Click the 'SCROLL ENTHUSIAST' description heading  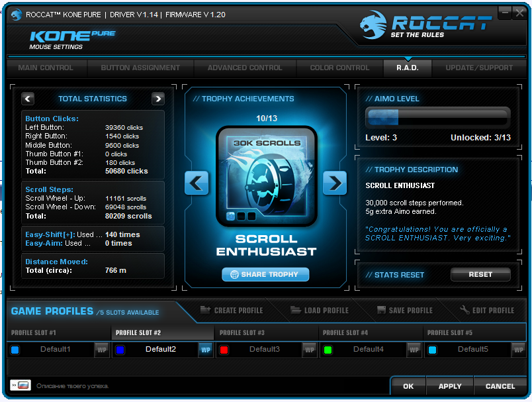[400, 185]
